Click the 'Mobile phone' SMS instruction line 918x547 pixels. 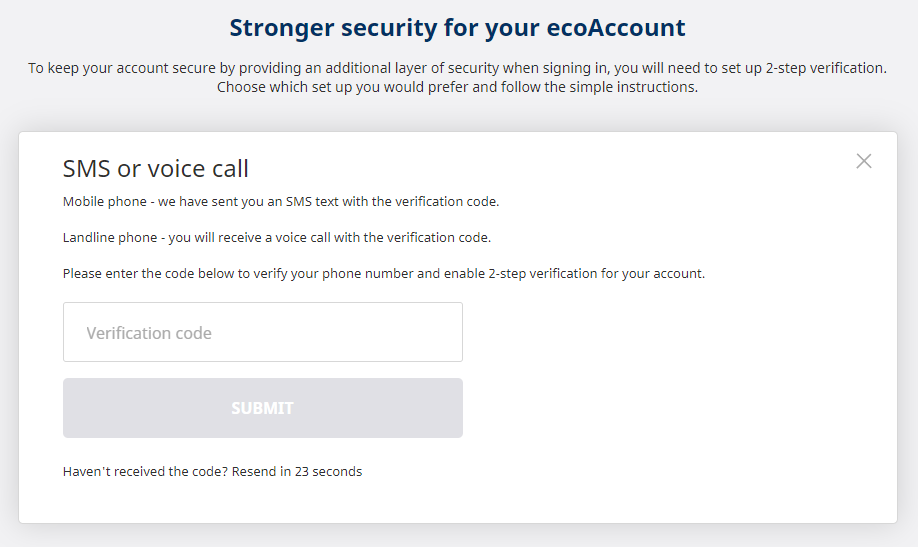(x=281, y=202)
